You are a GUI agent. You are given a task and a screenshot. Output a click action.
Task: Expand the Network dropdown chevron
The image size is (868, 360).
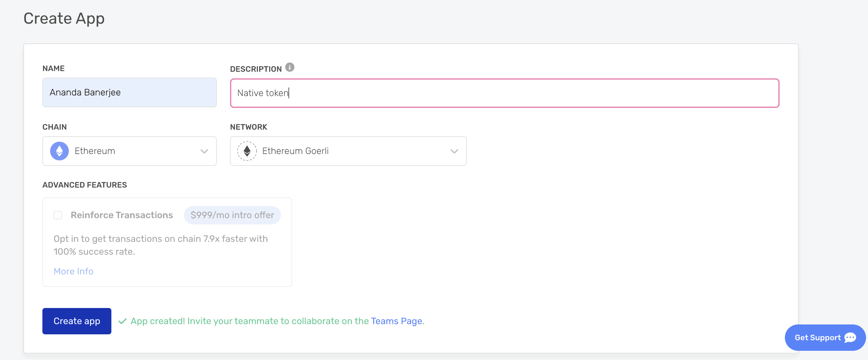pos(454,151)
